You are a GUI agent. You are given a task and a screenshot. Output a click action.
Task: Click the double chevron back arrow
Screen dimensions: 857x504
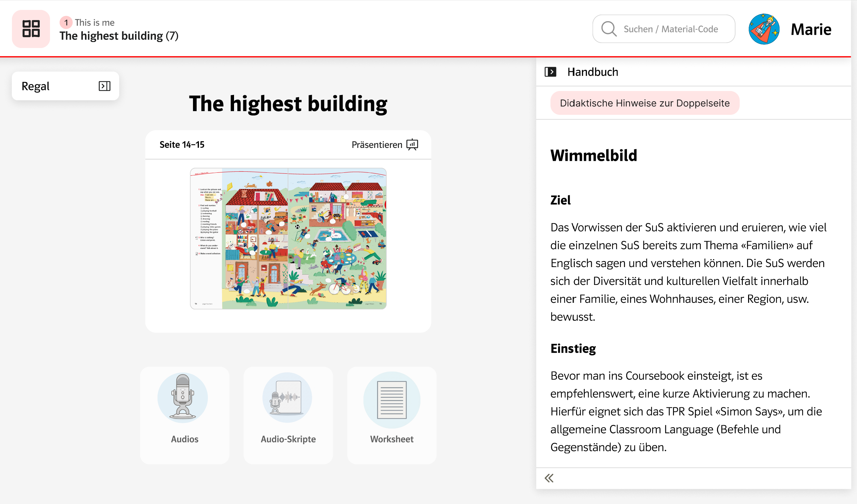pyautogui.click(x=549, y=478)
